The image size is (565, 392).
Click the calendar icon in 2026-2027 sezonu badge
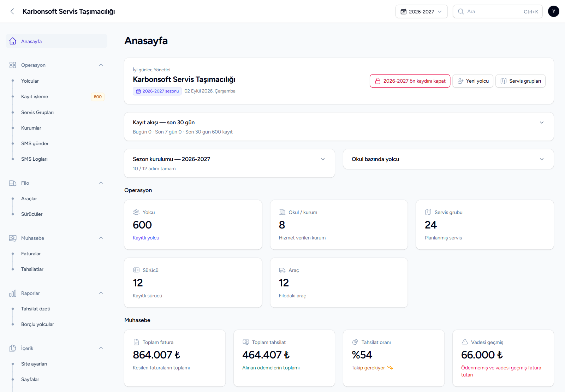tap(138, 91)
